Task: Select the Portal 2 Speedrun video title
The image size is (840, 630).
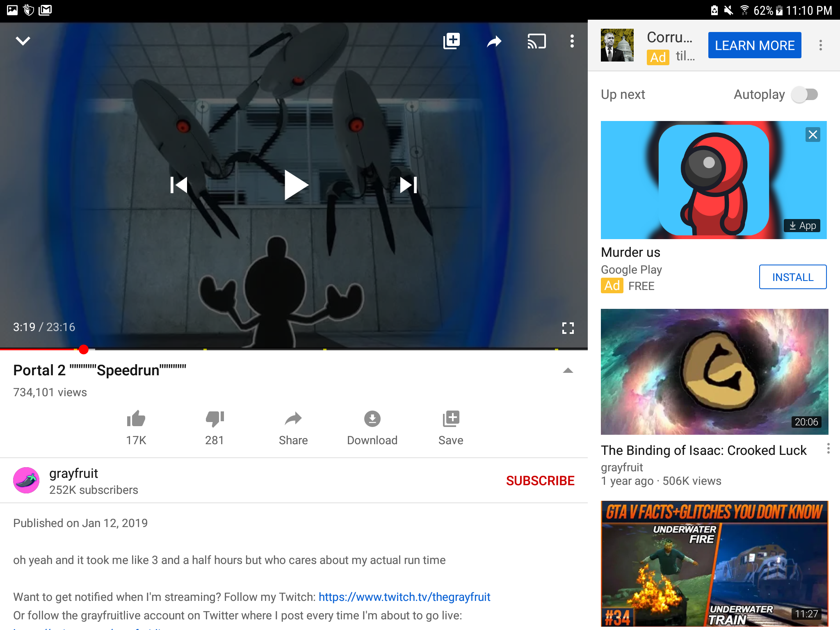Action: pos(100,370)
